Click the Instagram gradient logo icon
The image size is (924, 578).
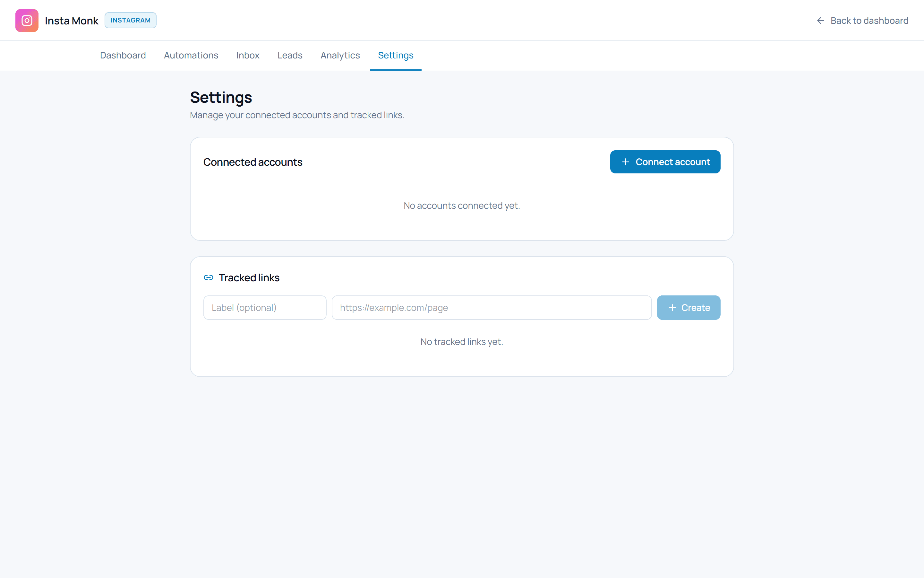[x=27, y=20]
